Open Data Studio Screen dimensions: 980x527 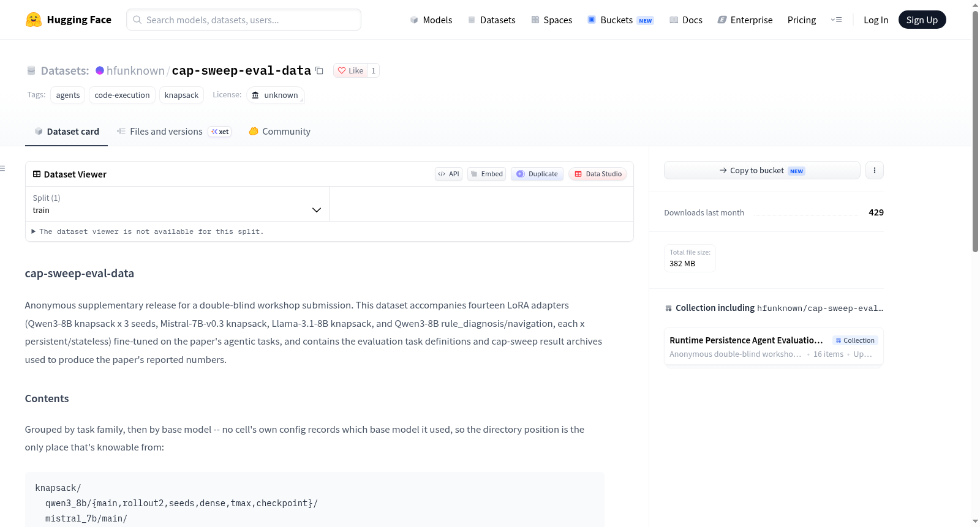click(598, 174)
